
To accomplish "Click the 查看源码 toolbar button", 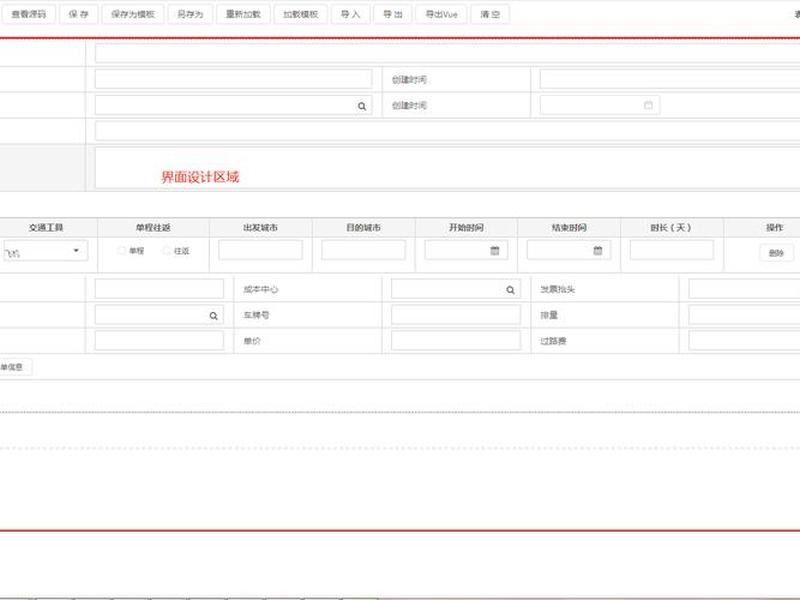I will tap(29, 14).
